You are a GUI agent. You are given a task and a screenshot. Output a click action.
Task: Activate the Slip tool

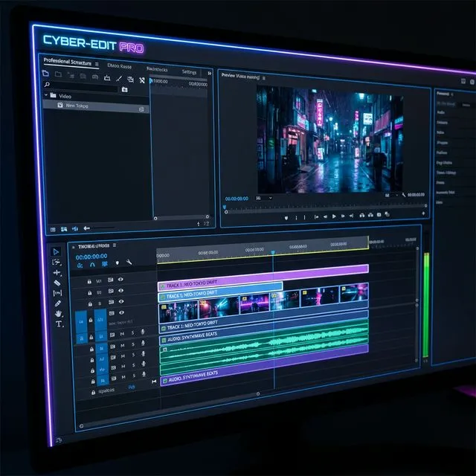coord(57,293)
